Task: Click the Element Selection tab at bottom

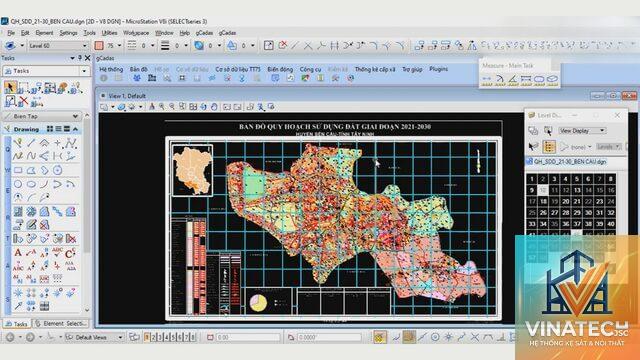Action: coord(61,324)
